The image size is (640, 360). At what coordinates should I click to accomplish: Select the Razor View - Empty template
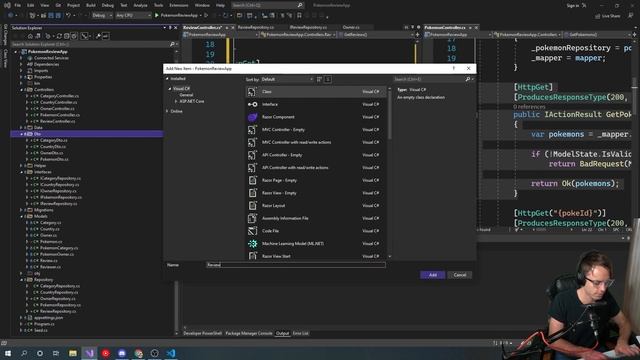[x=315, y=193]
